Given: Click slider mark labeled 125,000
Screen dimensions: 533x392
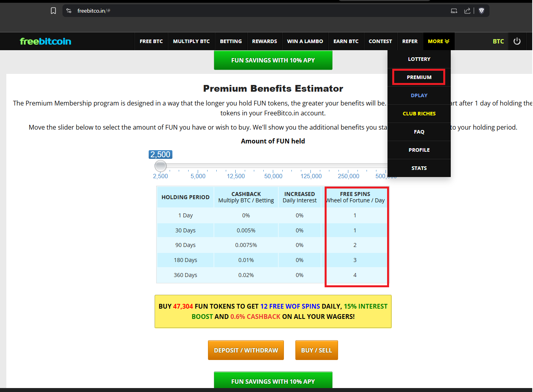Looking at the screenshot, I should point(311,176).
